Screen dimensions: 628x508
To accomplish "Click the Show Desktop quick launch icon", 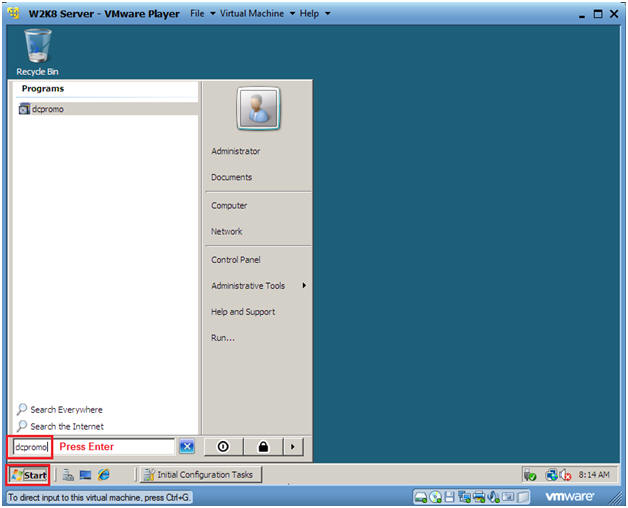I will point(85,475).
